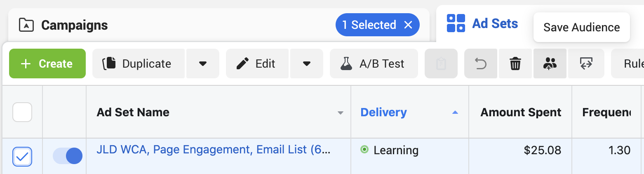Click the Campaigns folder icon

pyautogui.click(x=26, y=25)
